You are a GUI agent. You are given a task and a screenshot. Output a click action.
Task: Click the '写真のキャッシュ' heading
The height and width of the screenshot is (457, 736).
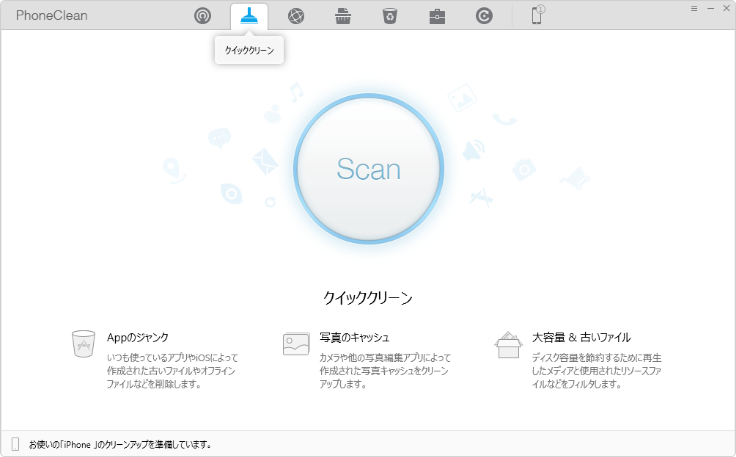tap(354, 337)
